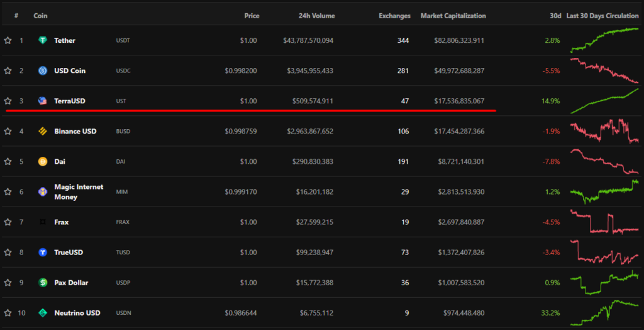Sort by the 30d change column header
The height and width of the screenshot is (330, 644).
click(x=555, y=16)
